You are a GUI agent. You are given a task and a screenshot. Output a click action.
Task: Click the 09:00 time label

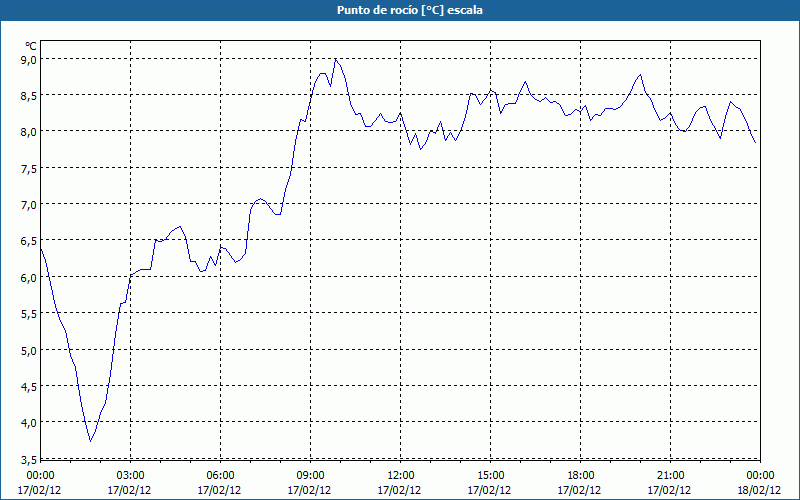tap(310, 476)
